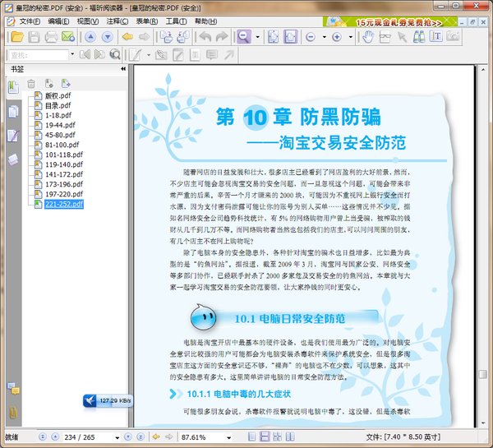This screenshot has width=493, height=448.
Task: Open the 表单(R) menu
Action: tap(147, 21)
